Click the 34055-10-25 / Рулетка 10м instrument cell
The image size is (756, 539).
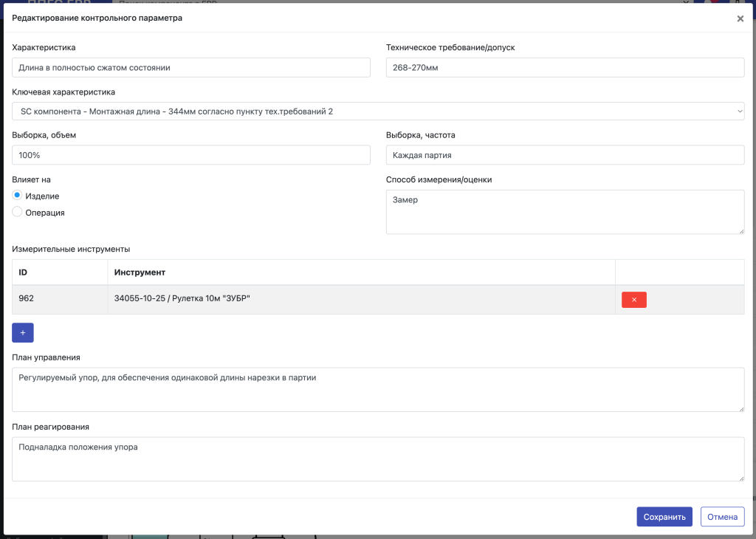(361, 299)
